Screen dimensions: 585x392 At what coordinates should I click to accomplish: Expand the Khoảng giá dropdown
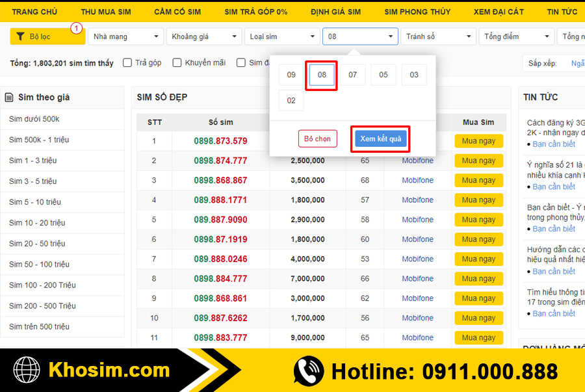tap(203, 36)
